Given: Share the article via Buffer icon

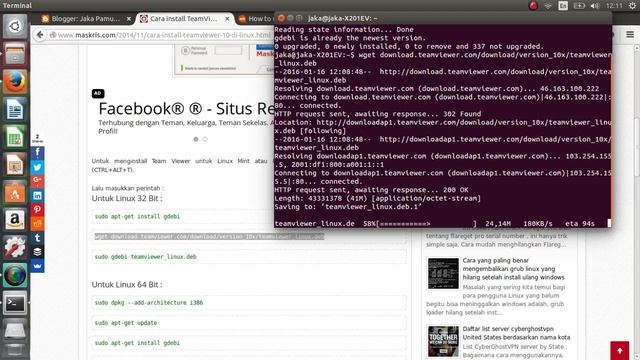Looking at the screenshot, I should coord(37,252).
